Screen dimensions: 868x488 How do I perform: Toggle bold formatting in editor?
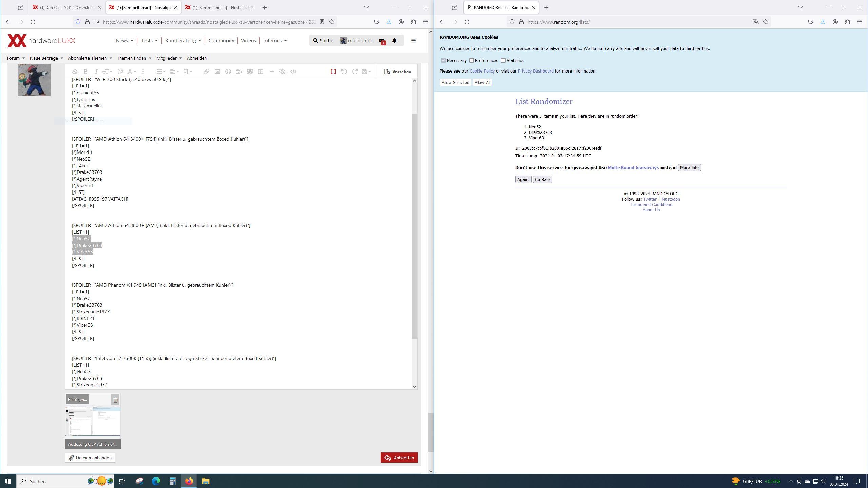click(85, 72)
